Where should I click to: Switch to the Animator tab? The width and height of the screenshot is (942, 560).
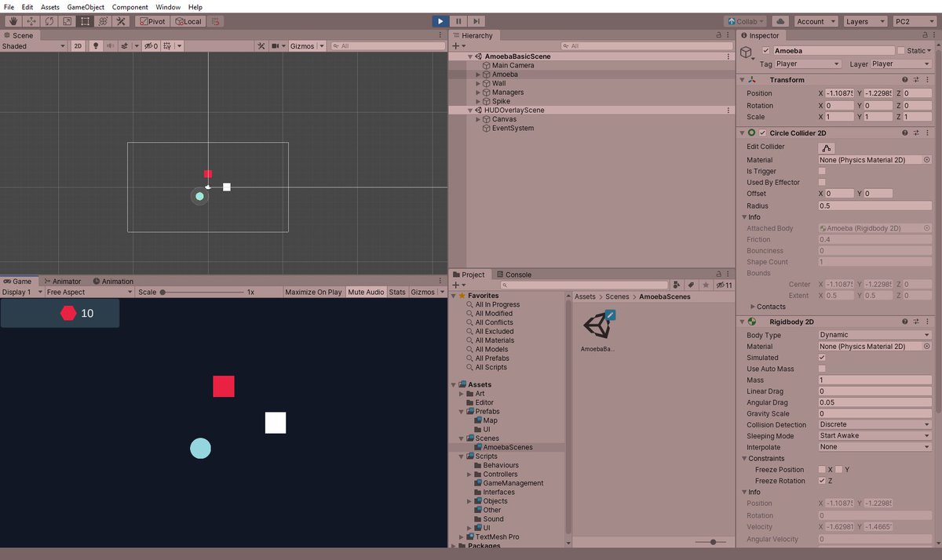pyautogui.click(x=61, y=282)
